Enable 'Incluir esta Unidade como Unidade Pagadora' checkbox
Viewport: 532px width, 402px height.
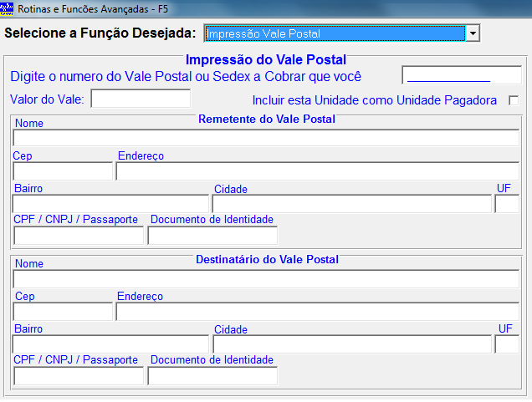point(514,100)
